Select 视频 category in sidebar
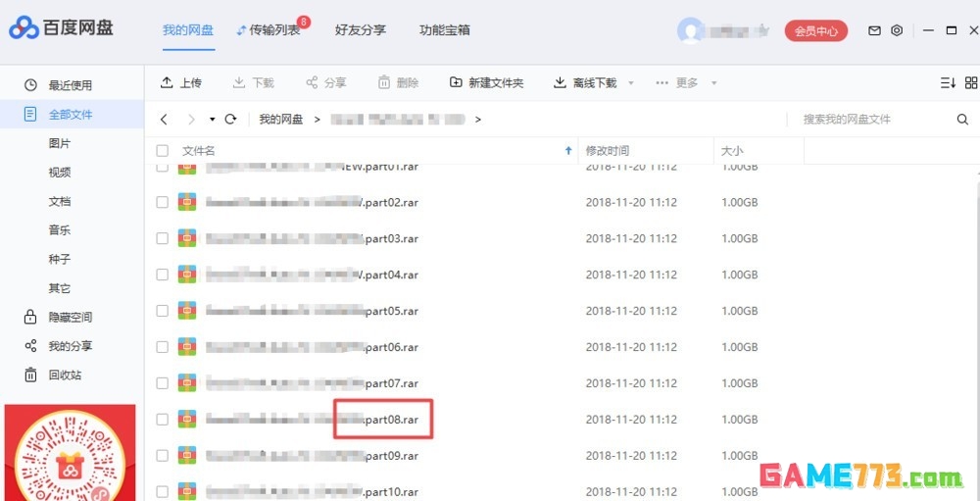 tap(60, 172)
